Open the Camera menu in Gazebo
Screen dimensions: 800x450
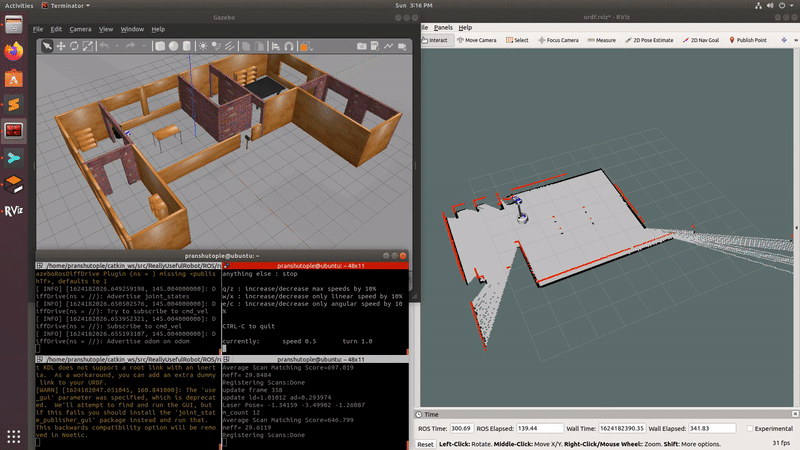click(x=80, y=29)
